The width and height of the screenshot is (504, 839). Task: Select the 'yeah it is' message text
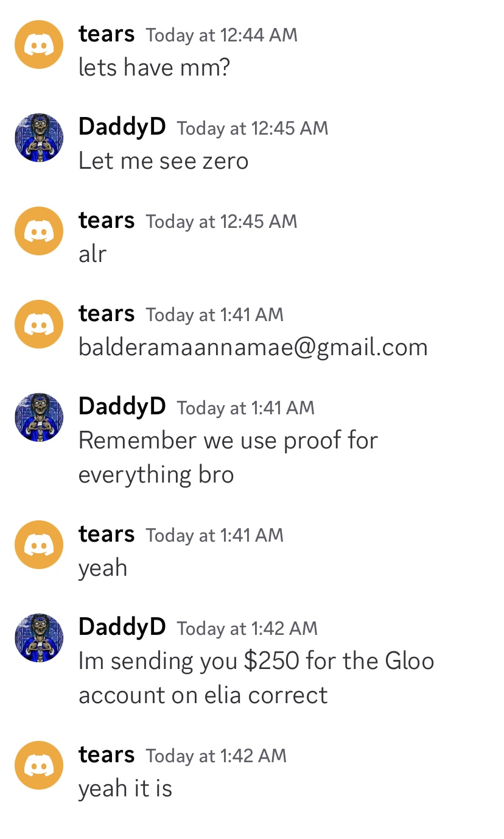(125, 788)
